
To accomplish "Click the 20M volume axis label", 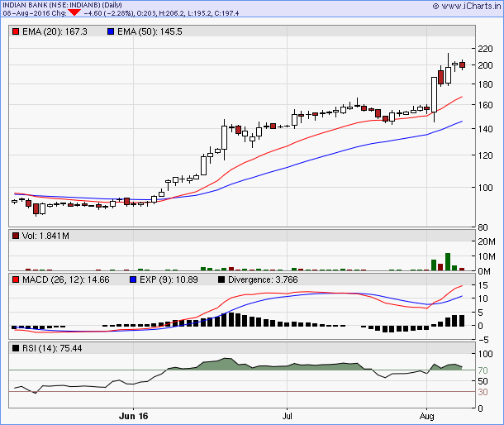I will pos(487,241).
